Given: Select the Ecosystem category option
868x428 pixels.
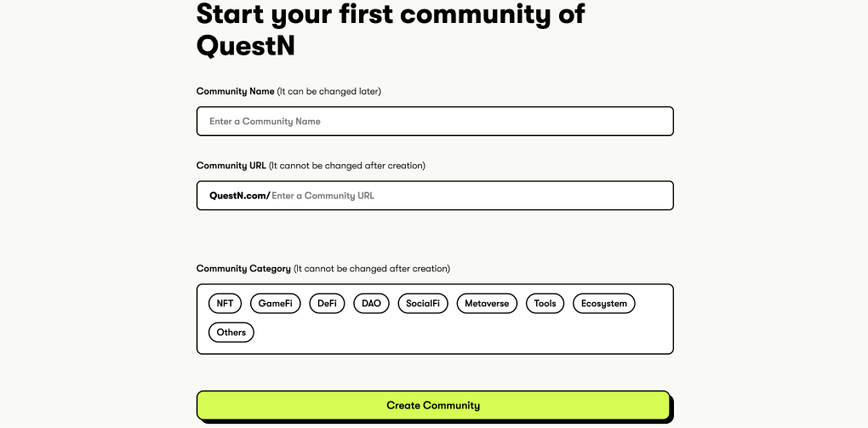Looking at the screenshot, I should click(603, 304).
